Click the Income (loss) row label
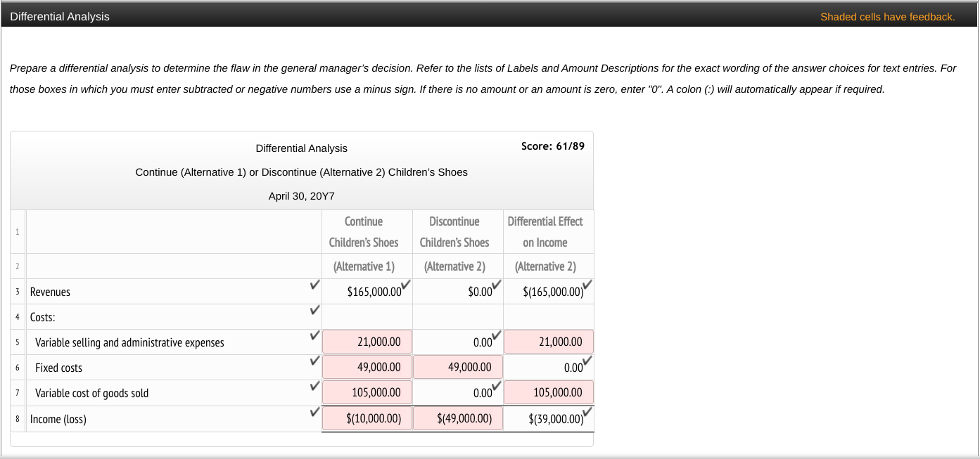This screenshot has width=980, height=459. click(x=58, y=419)
